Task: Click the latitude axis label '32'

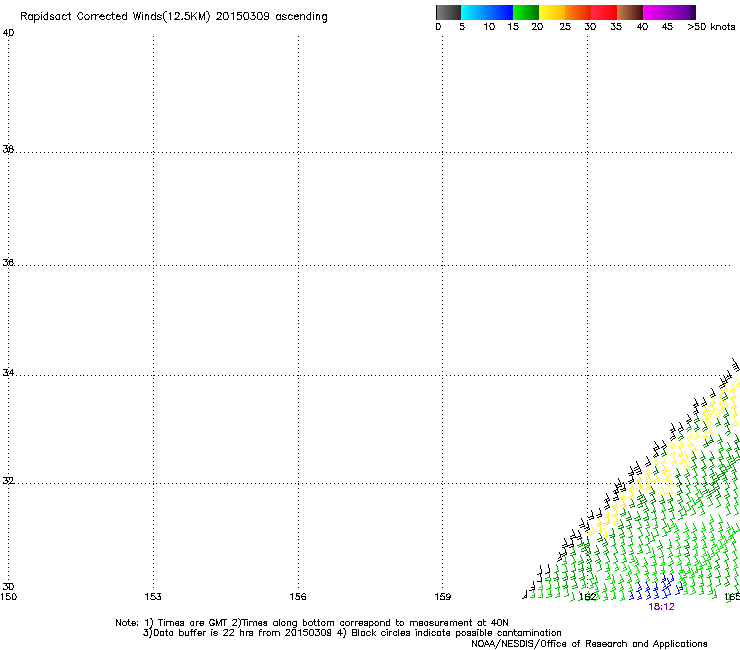Action: (8, 481)
